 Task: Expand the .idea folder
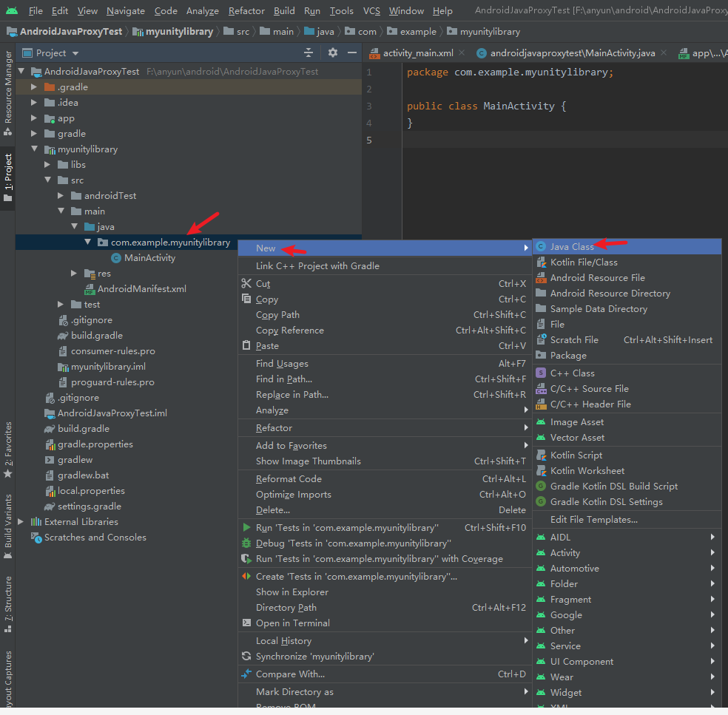pos(33,102)
